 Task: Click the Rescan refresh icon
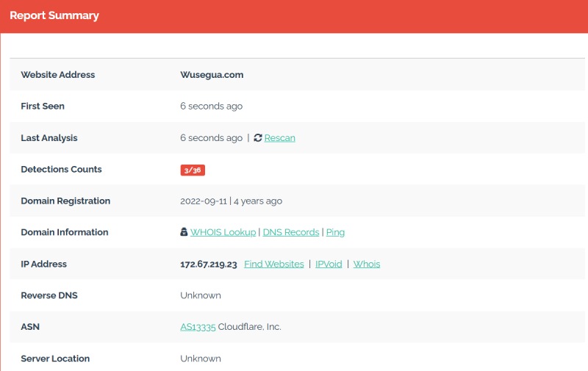(x=258, y=138)
